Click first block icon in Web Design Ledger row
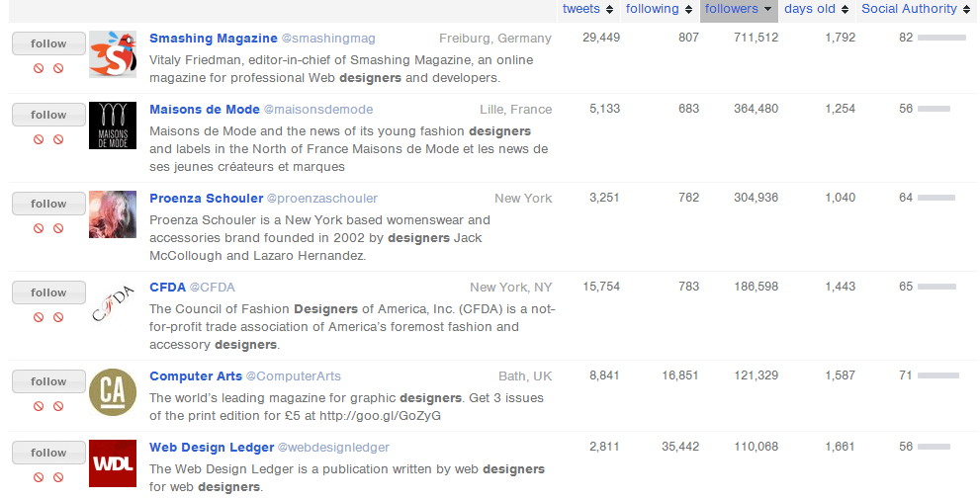Screen dimensions: 980x500 [x=39, y=477]
